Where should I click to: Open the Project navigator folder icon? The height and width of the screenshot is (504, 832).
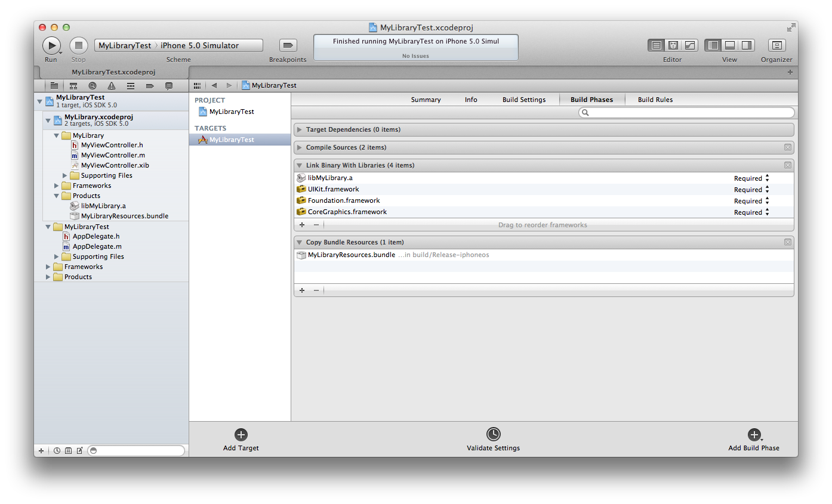tap(54, 86)
